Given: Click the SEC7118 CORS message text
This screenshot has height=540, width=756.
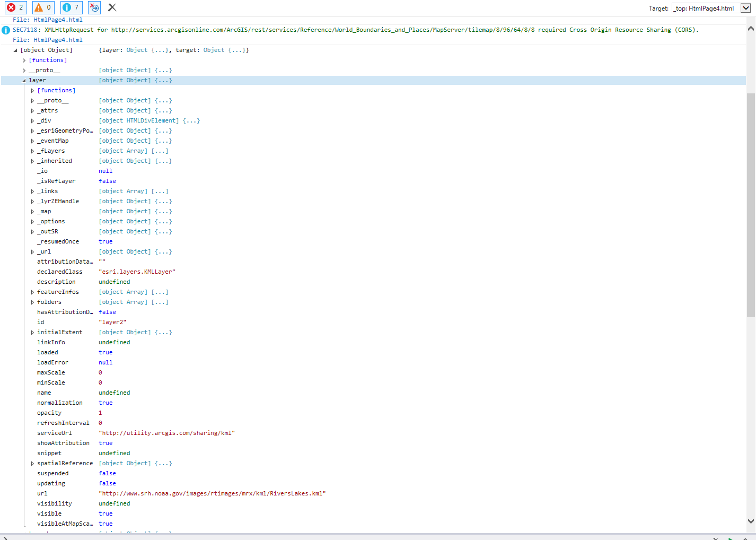Looking at the screenshot, I should pyautogui.click(x=356, y=30).
